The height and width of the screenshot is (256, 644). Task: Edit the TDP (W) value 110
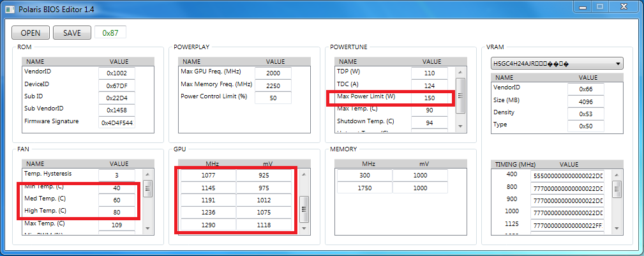click(429, 73)
